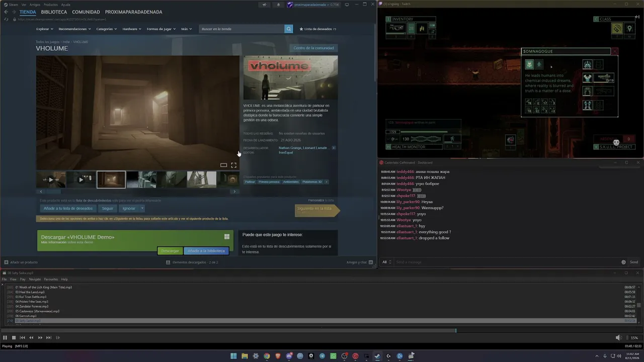Viewport: 644px width, 362px height.
Task: Skip to the previous track
Action: (x=22, y=337)
